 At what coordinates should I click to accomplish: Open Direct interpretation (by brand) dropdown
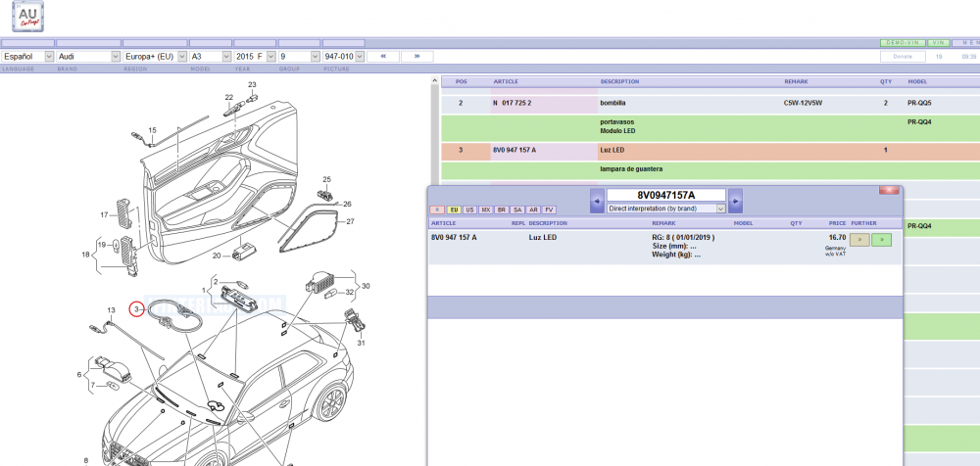tap(666, 209)
